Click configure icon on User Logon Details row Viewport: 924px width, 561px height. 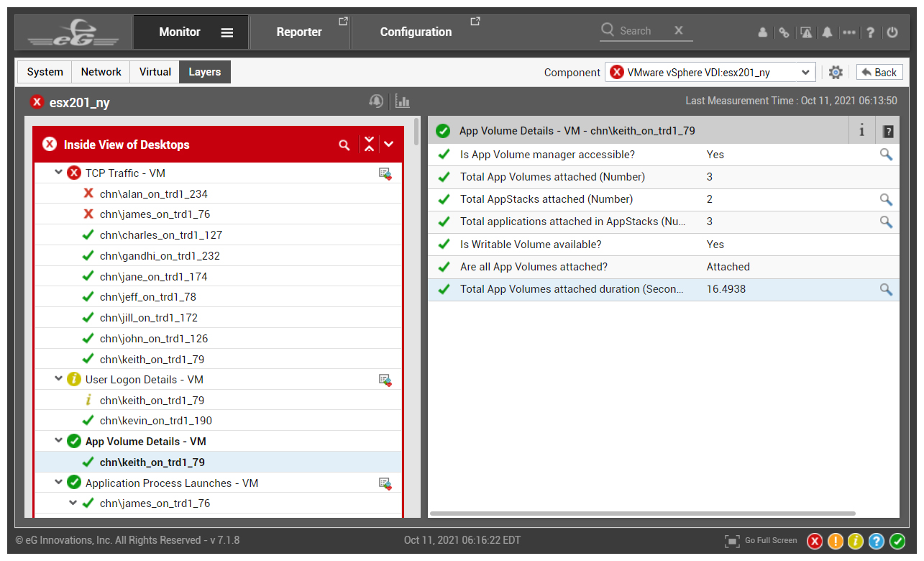point(385,380)
